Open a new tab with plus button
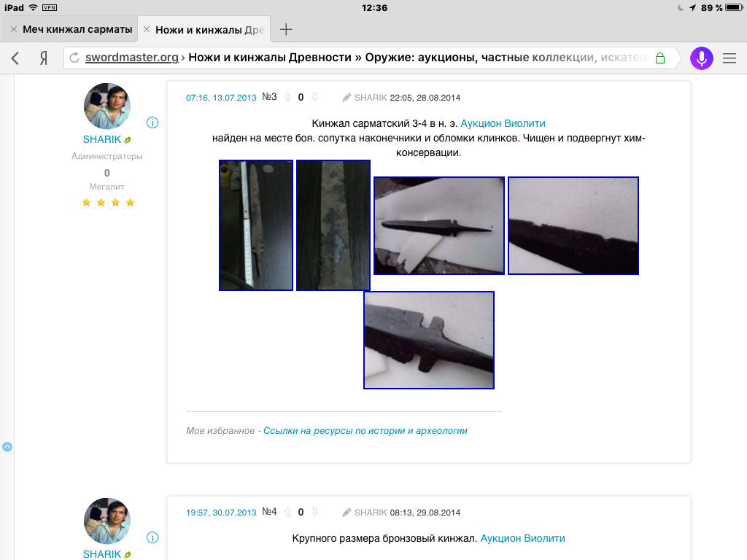747x560 pixels. (286, 29)
